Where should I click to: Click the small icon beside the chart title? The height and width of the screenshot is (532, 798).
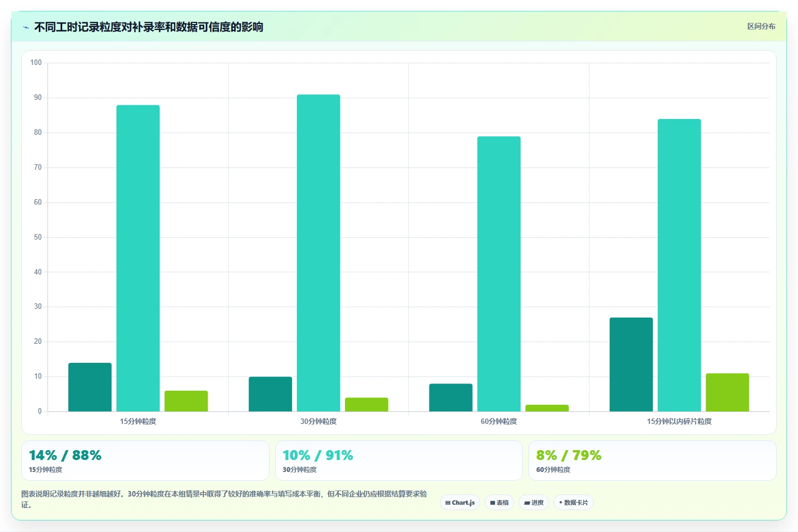coord(26,27)
